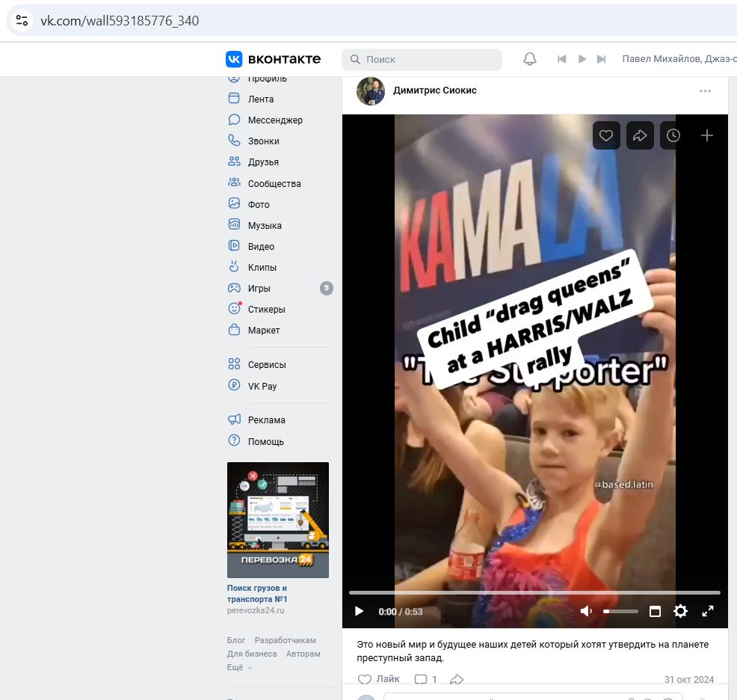Open Фото photos icon
This screenshot has width=737, height=700.
coord(234,203)
